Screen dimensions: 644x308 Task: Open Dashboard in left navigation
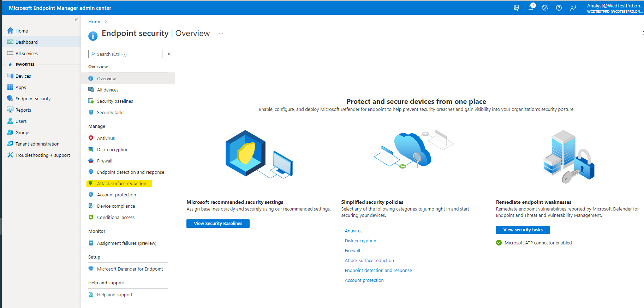(26, 42)
